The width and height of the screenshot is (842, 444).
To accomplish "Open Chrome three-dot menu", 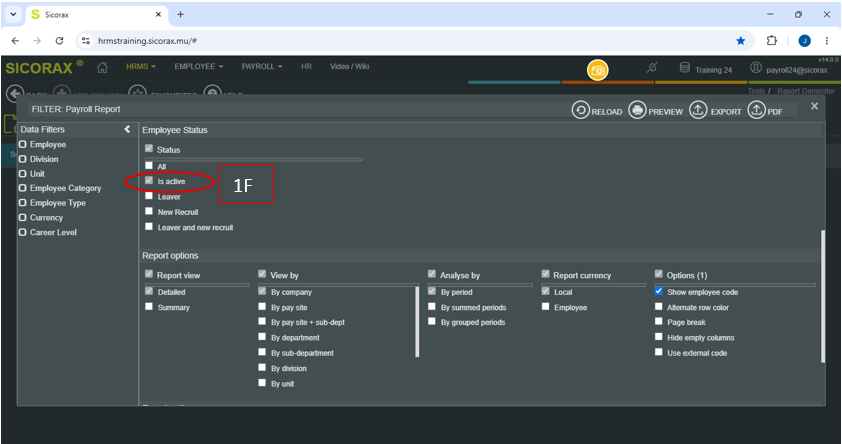I will click(x=827, y=41).
